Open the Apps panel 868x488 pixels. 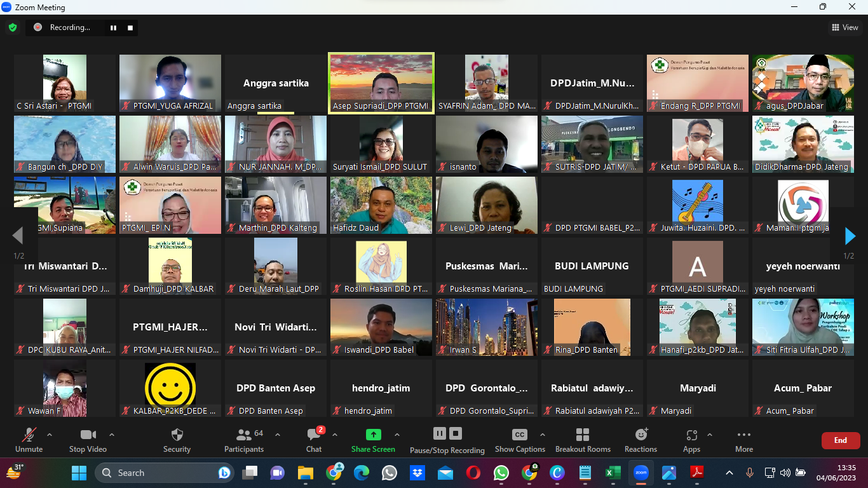click(x=691, y=440)
